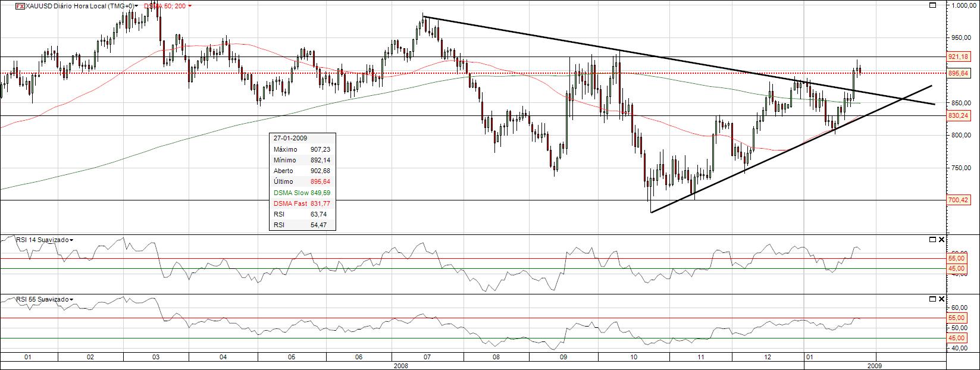Viewport: 980px width, 370px height.
Task: Click the Último 895,64 row
Action: [302, 181]
